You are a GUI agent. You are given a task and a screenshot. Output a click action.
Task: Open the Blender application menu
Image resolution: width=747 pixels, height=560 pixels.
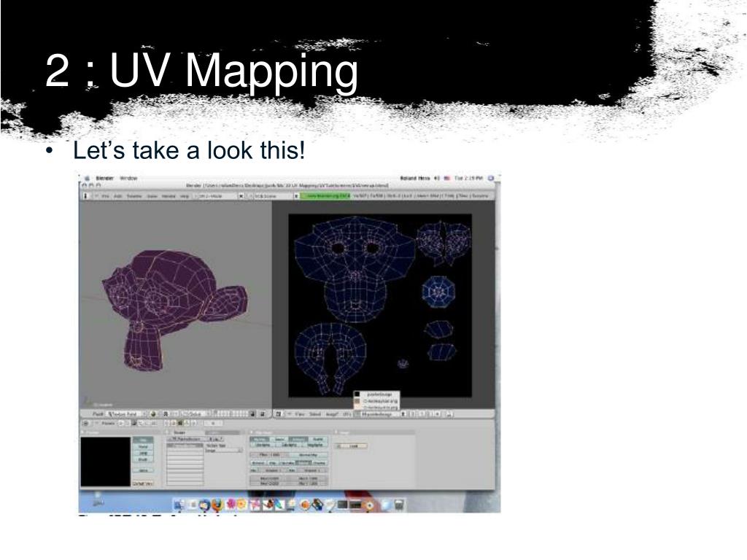tap(104, 178)
